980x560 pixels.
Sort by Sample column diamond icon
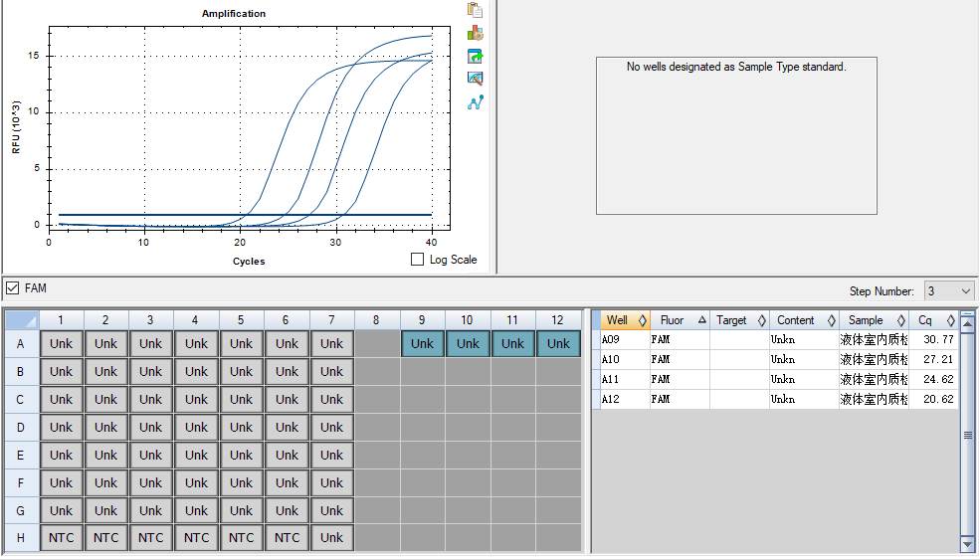click(x=900, y=320)
